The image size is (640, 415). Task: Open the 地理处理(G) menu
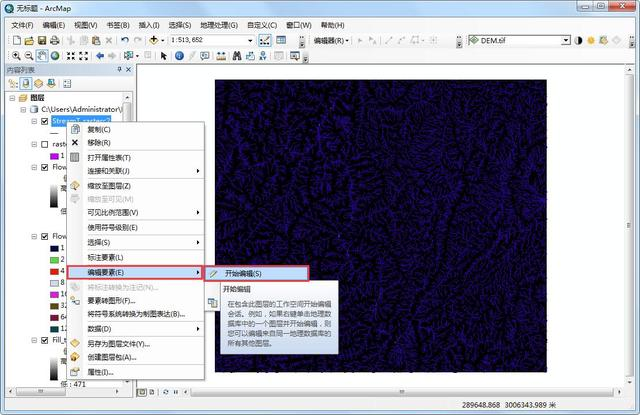tap(219, 25)
